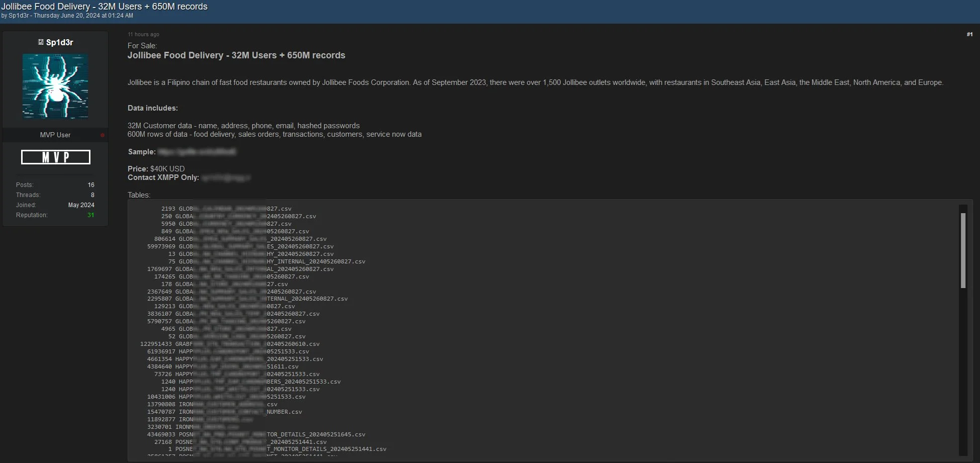Click the bold post heading Jollibee Food Delivery
This screenshot has width=980, height=463.
click(236, 55)
